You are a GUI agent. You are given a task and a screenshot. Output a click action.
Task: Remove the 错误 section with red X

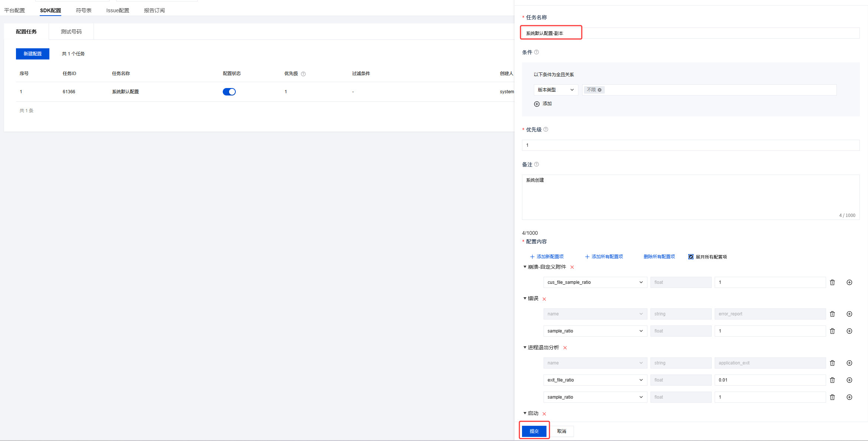point(544,299)
